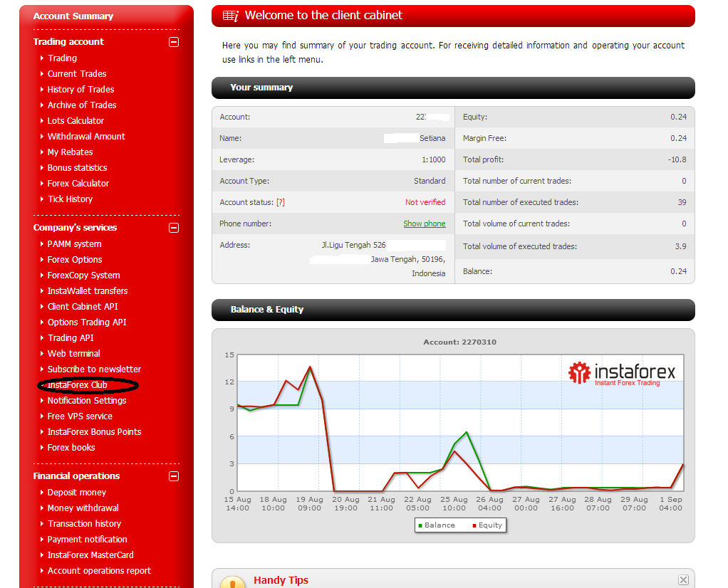The image size is (728, 588).
Task: Open InstaForex MasterCard page
Action: pyautogui.click(x=90, y=555)
